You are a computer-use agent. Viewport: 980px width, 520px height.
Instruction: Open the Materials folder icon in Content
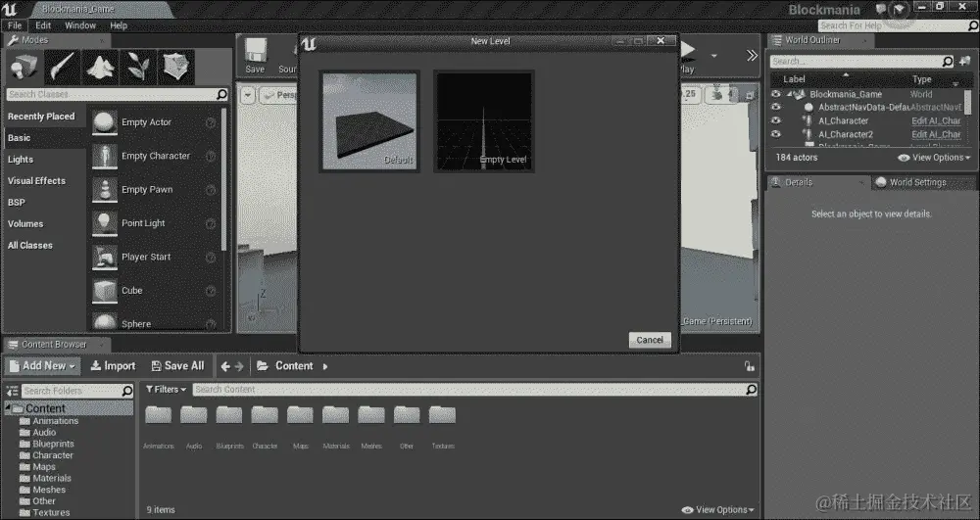click(335, 415)
